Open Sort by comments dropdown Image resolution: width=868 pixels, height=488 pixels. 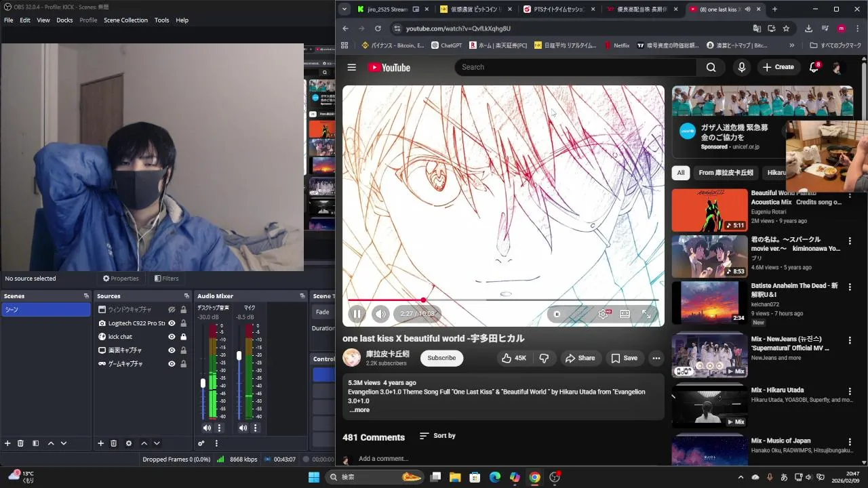437,436
